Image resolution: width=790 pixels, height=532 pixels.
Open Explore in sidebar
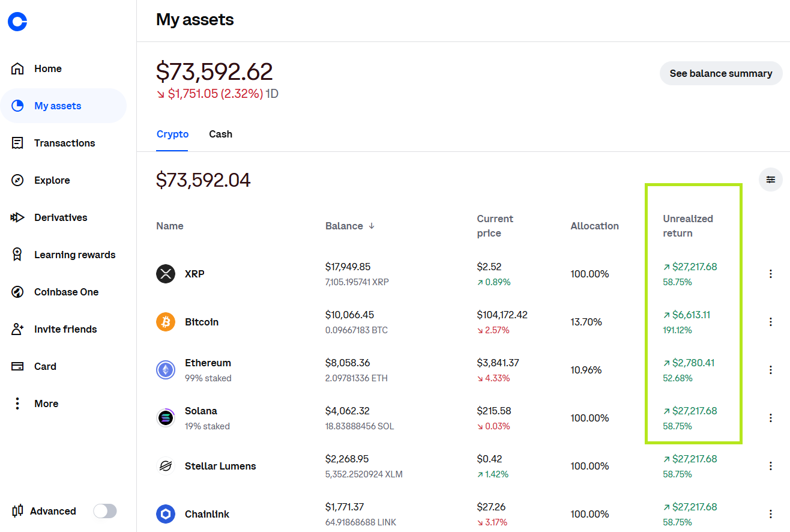(x=52, y=180)
